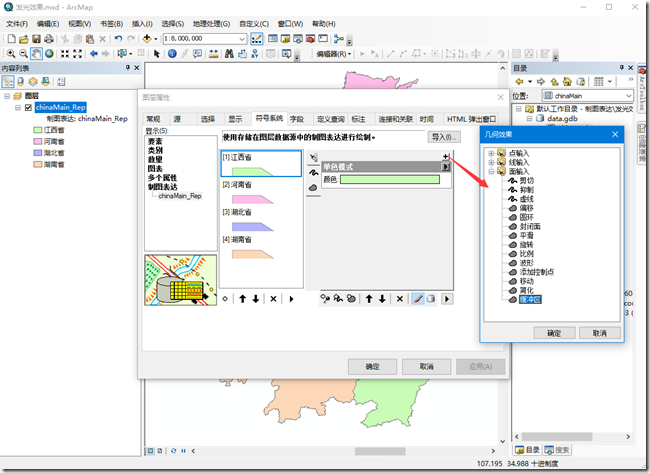The image size is (650, 473).
Task: Click the 导入(I)... button
Action: coord(444,137)
